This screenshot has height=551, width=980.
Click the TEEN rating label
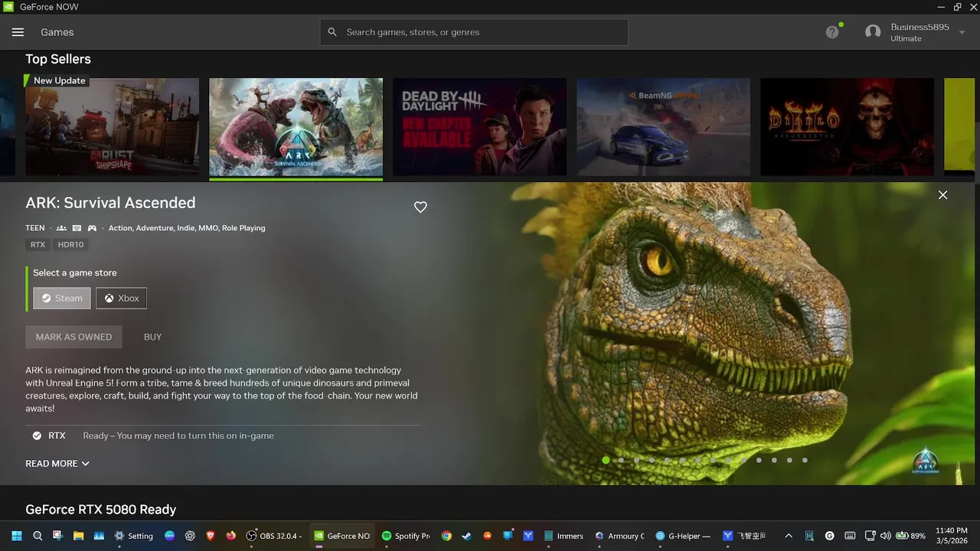[35, 228]
